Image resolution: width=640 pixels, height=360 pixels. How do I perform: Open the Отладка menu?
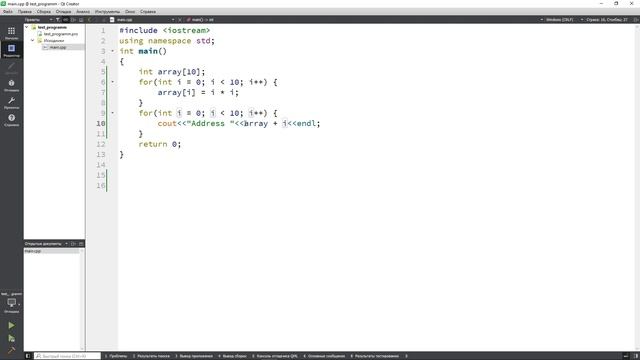(x=63, y=11)
